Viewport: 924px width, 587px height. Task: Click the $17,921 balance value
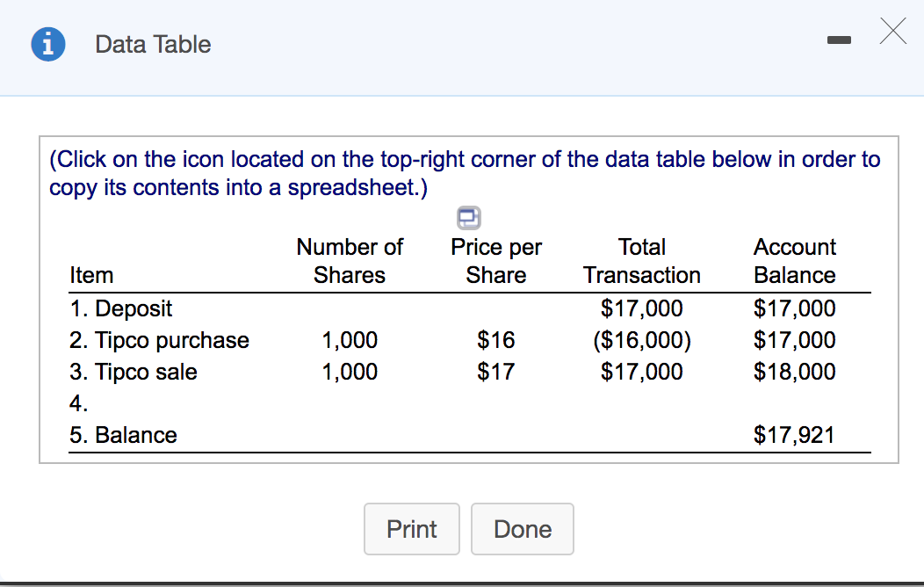[795, 435]
